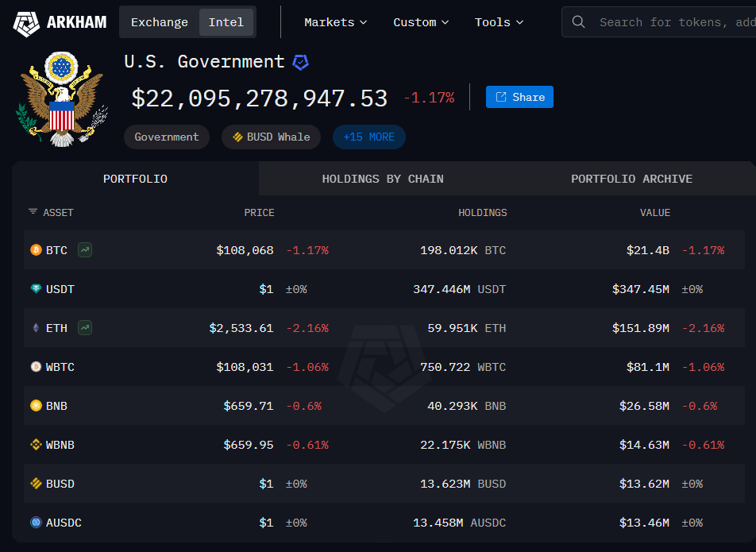Click the BTC asset name
This screenshot has height=552, width=756.
pos(56,250)
